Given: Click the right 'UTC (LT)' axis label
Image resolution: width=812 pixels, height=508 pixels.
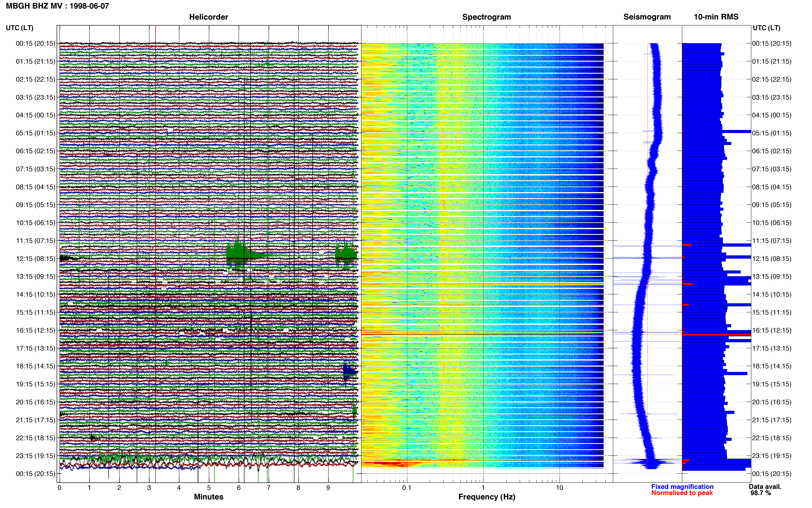Looking at the screenshot, I should [x=766, y=28].
